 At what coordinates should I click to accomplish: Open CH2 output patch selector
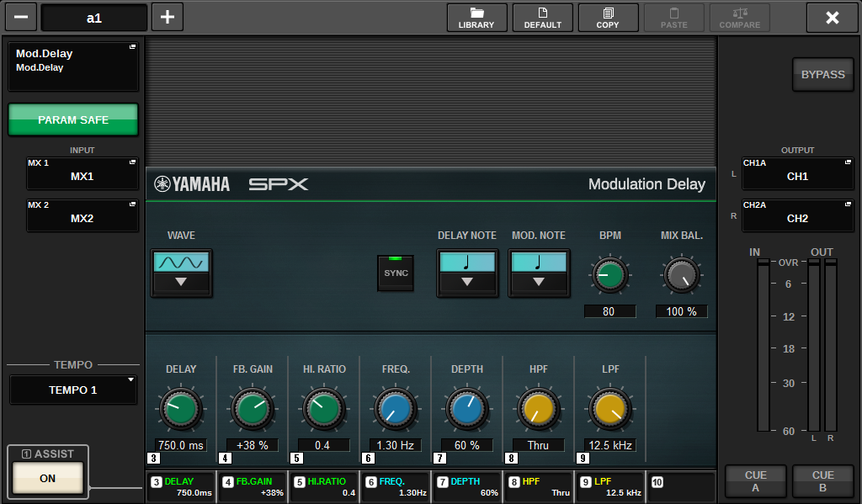796,215
